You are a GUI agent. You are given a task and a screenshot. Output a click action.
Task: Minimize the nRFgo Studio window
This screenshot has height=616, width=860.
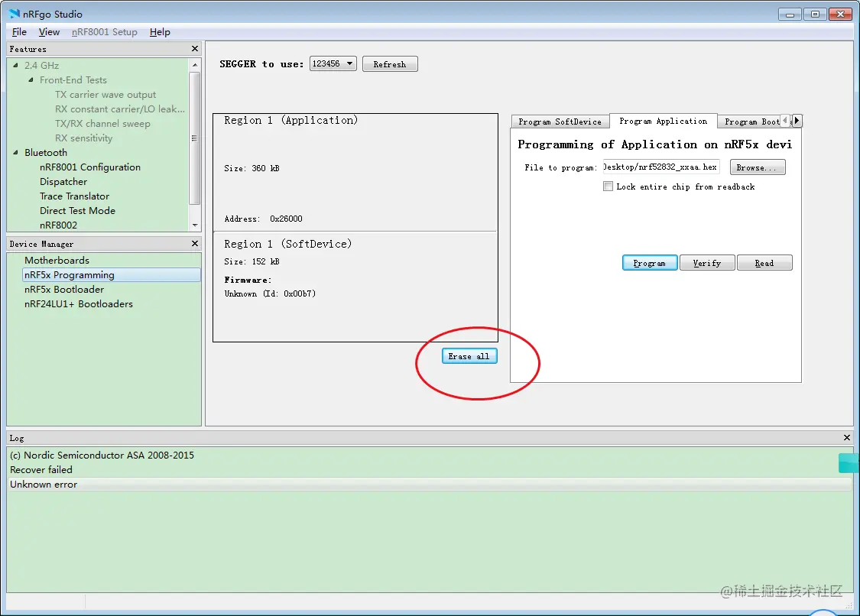790,15
